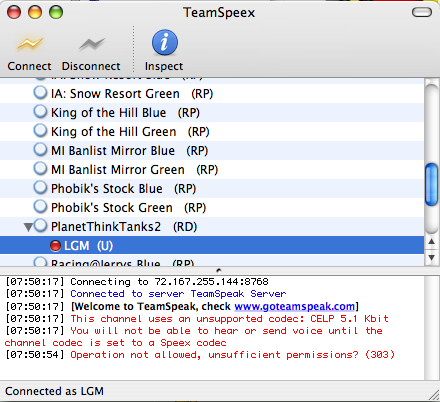This screenshot has width=440, height=402.
Task: Open the www.goteamspeak.com link
Action: (x=295, y=306)
